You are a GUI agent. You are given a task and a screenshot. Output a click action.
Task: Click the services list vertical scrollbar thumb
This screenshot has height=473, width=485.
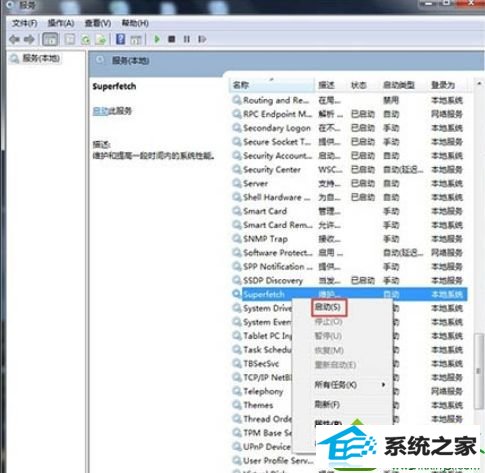point(479,371)
